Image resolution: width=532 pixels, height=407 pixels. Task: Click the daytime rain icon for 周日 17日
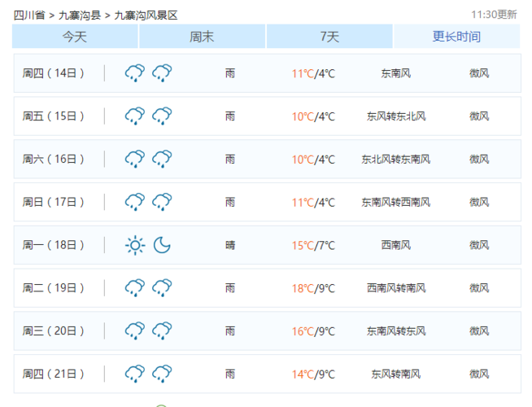pyautogui.click(x=135, y=202)
